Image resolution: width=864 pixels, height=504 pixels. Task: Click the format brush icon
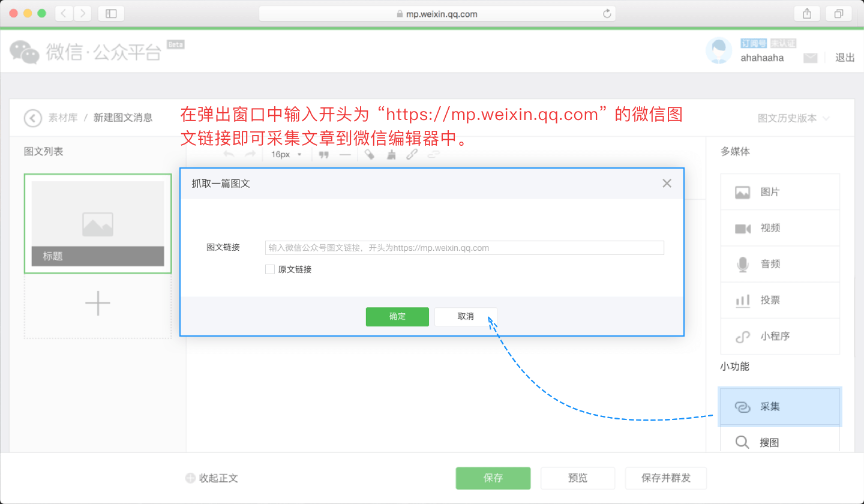391,155
